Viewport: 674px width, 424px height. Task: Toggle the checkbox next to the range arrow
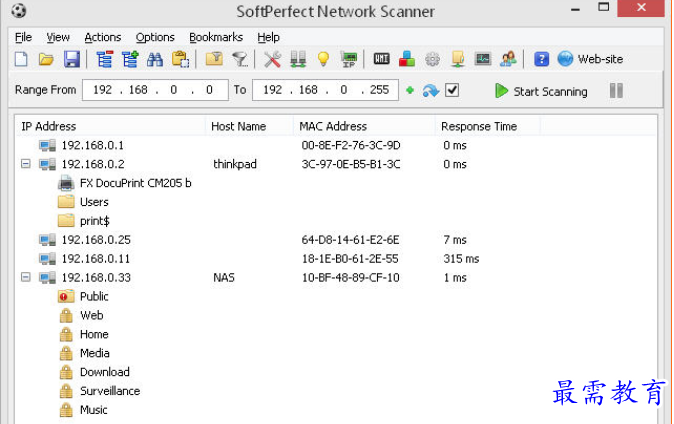click(x=452, y=90)
